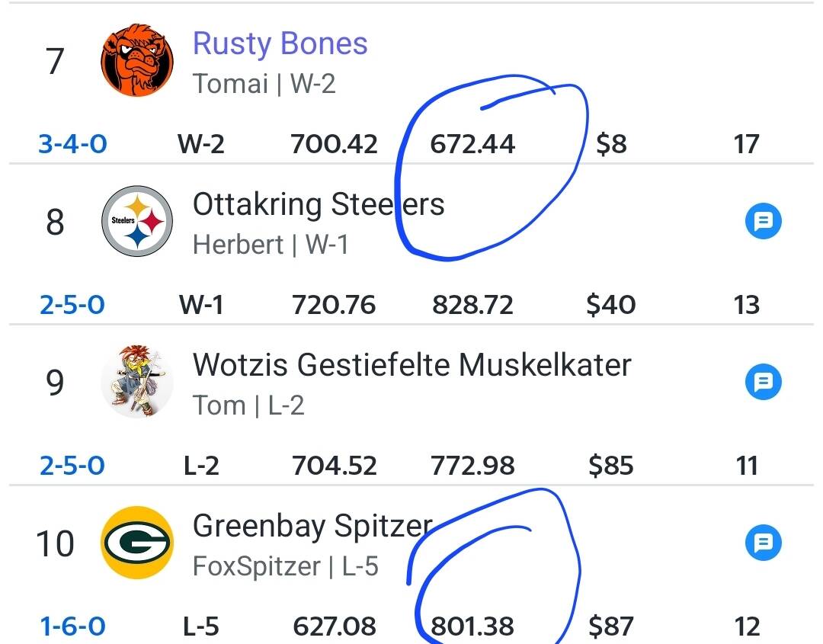Viewport: 823px width, 644px height.
Task: Open chat with Greenbay Spitzer manager
Action: [x=763, y=543]
